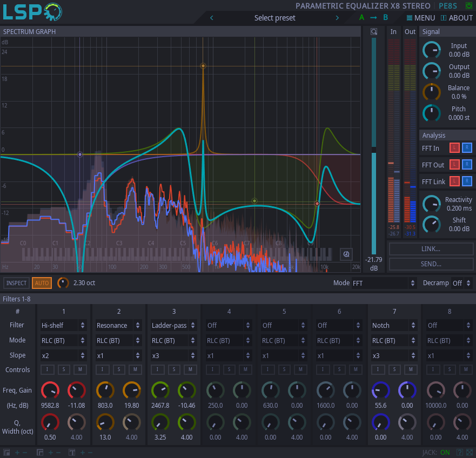Open the filter 7 slope dropdown (x3)
476x458 pixels.
(x=394, y=356)
